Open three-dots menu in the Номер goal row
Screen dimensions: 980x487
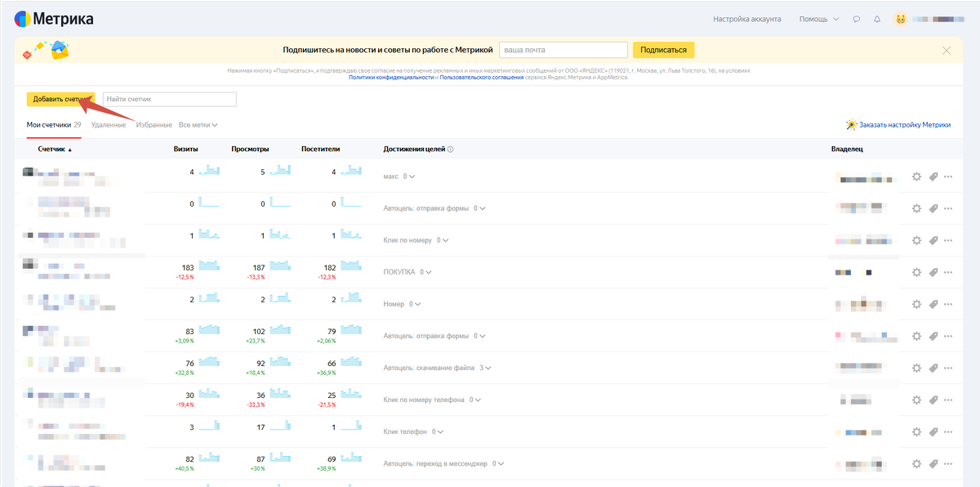(x=948, y=305)
